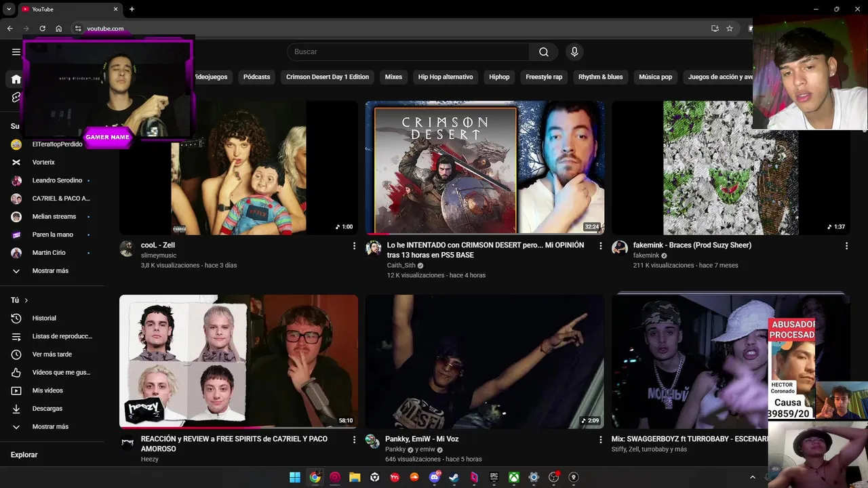
Task: Play the Crimson Desert opinion thumbnail
Action: pos(485,168)
